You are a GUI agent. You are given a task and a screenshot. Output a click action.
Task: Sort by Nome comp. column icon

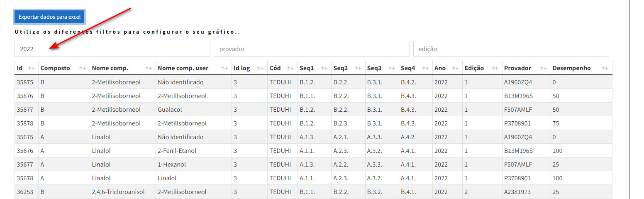149,68
